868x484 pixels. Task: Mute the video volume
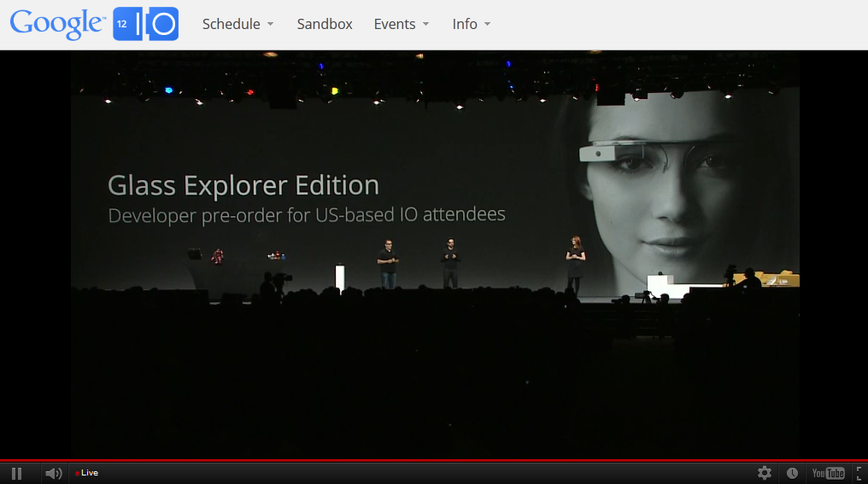[x=54, y=474]
